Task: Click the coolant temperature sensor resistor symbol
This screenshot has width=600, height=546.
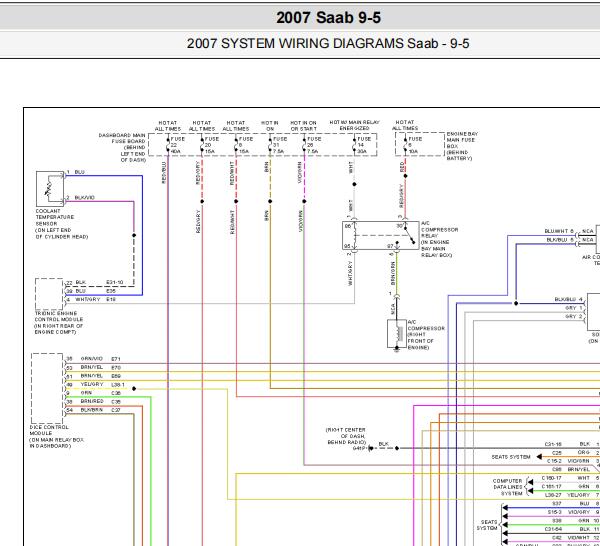Action: point(50,189)
